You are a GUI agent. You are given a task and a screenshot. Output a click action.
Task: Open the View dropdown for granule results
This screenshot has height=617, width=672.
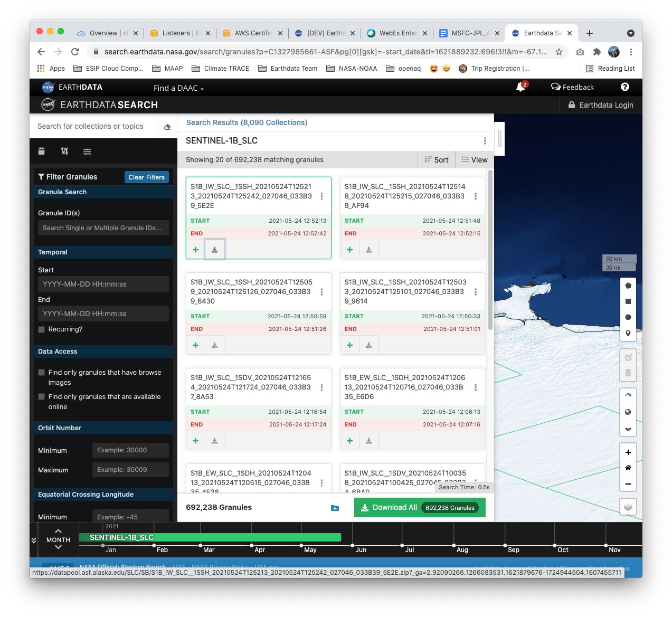coord(474,159)
